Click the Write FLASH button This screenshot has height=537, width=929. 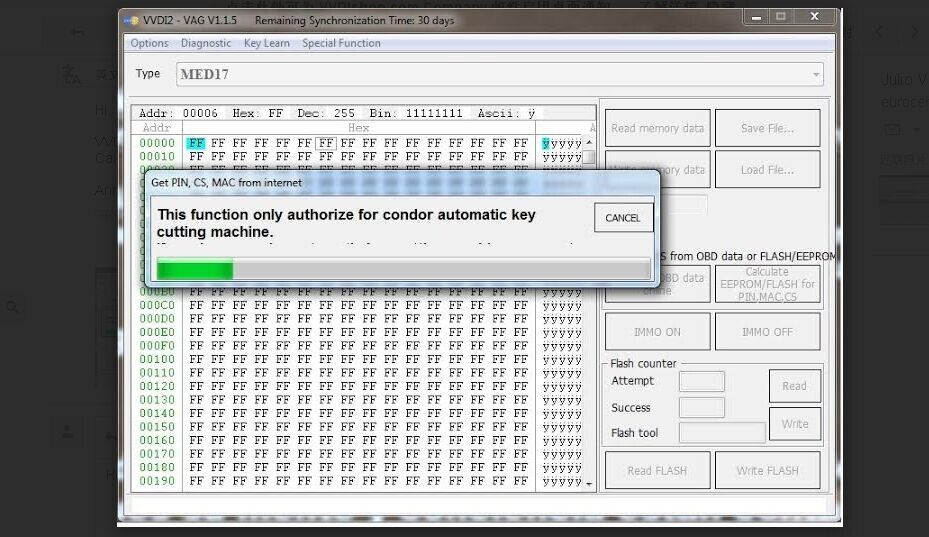point(767,471)
